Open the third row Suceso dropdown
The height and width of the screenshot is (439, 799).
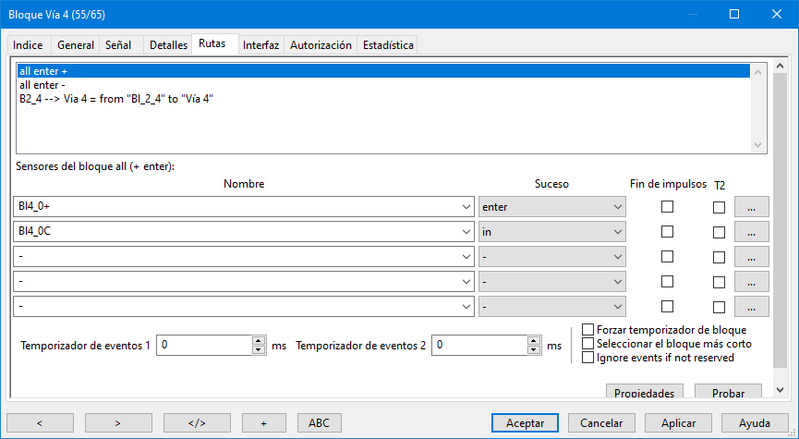552,257
